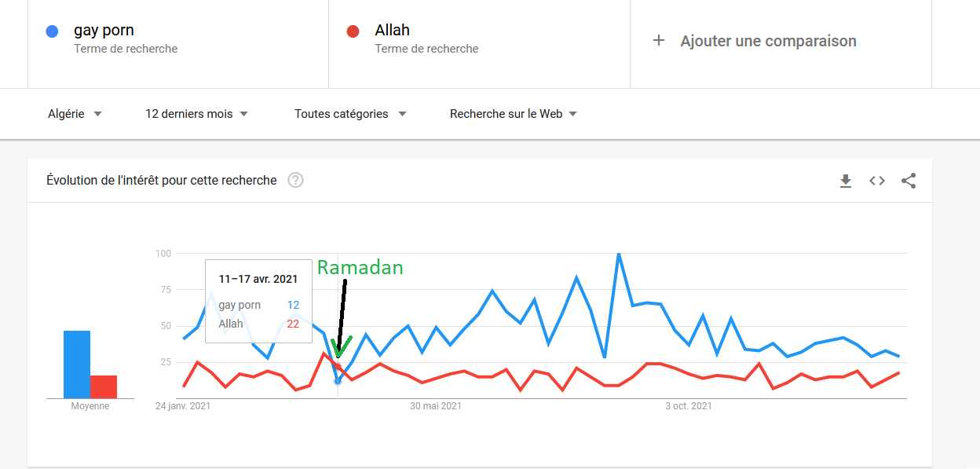
Task: Click the blue average bar in Moyenne chart
Action: tap(77, 365)
